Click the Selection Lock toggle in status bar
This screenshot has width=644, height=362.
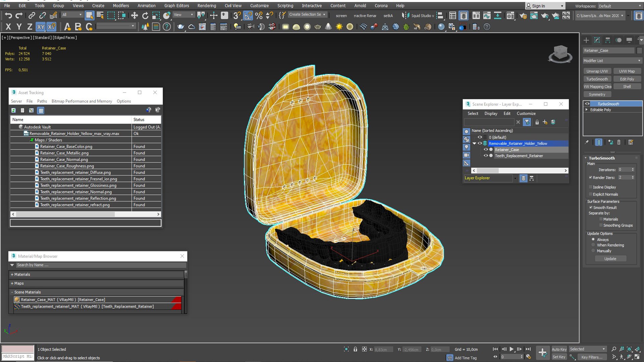coord(355,349)
